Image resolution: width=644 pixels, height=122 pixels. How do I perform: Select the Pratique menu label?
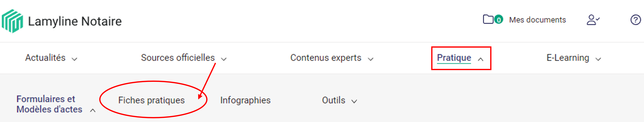tap(454, 58)
